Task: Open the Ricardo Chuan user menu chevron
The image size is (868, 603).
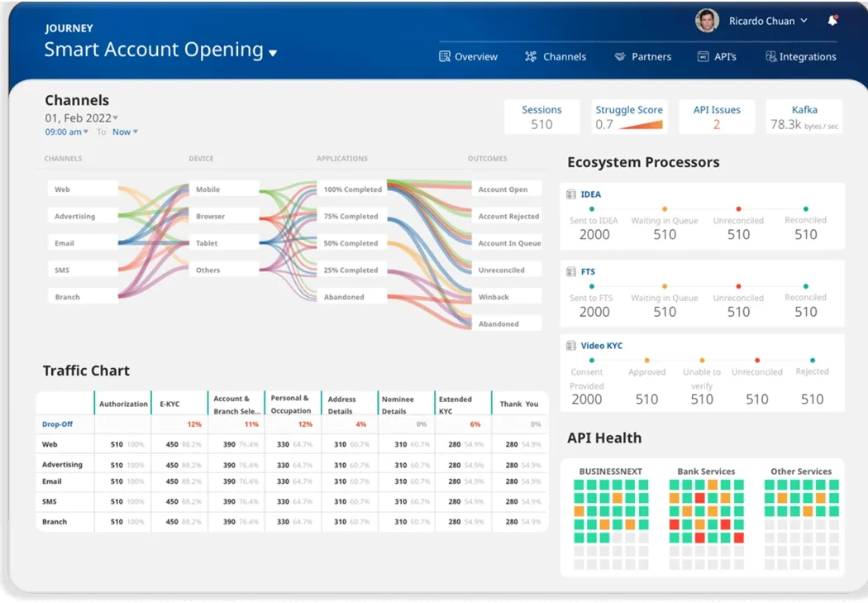Action: coord(804,21)
